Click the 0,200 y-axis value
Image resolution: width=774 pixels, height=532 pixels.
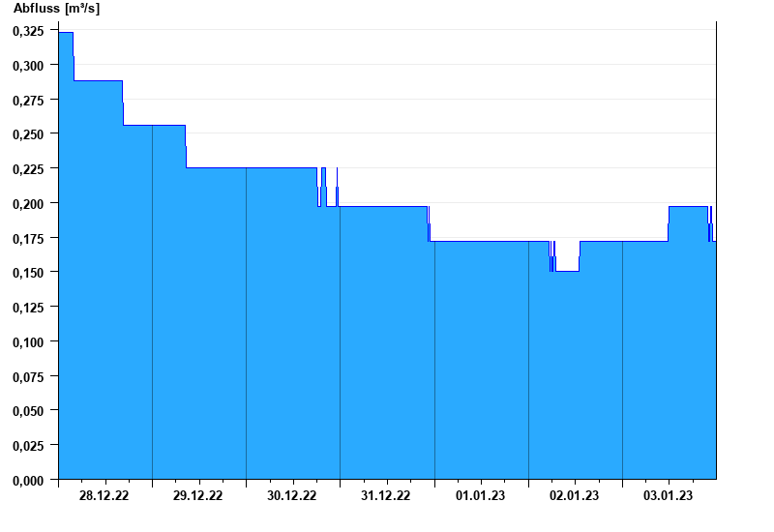pos(28,203)
